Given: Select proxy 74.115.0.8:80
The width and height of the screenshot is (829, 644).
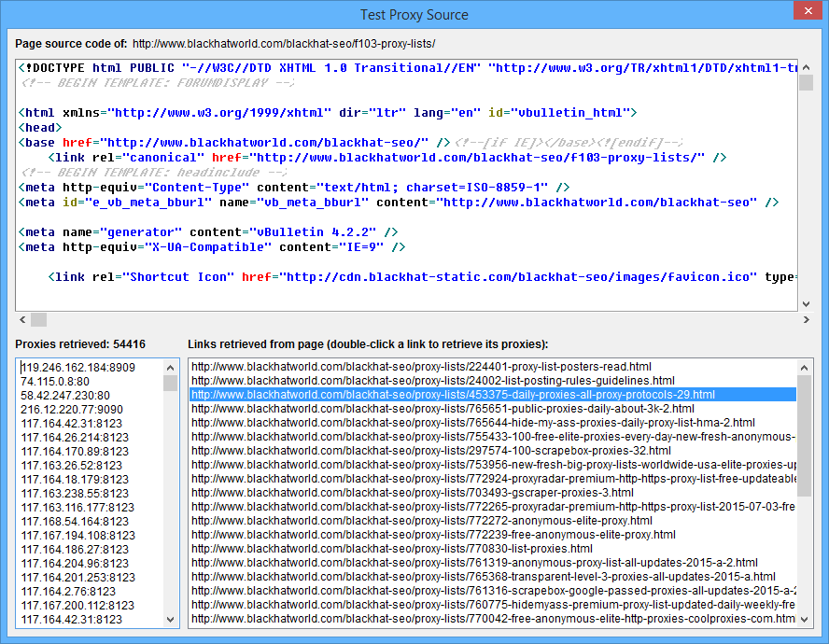Looking at the screenshot, I should (x=55, y=381).
